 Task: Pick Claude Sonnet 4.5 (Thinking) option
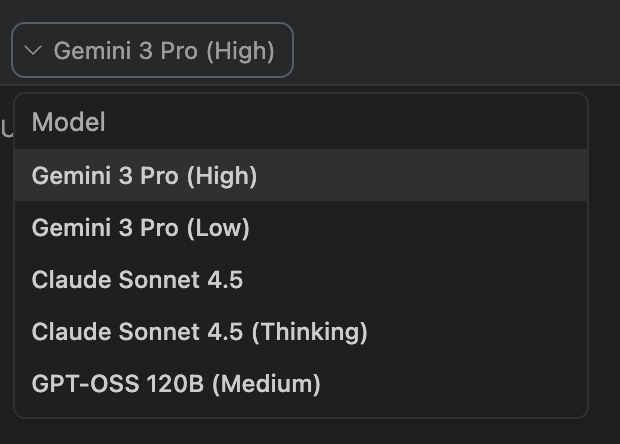[200, 332]
